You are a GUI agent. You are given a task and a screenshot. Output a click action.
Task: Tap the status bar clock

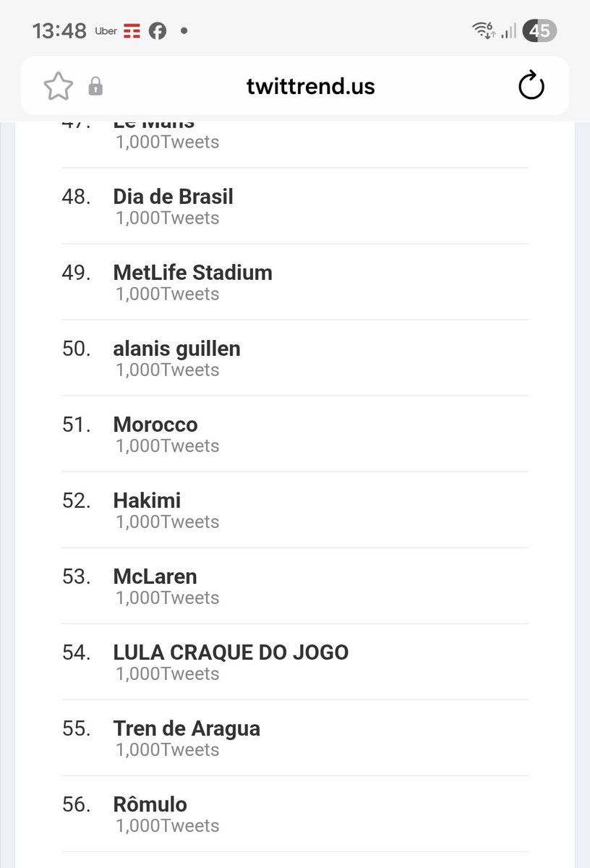(x=59, y=31)
